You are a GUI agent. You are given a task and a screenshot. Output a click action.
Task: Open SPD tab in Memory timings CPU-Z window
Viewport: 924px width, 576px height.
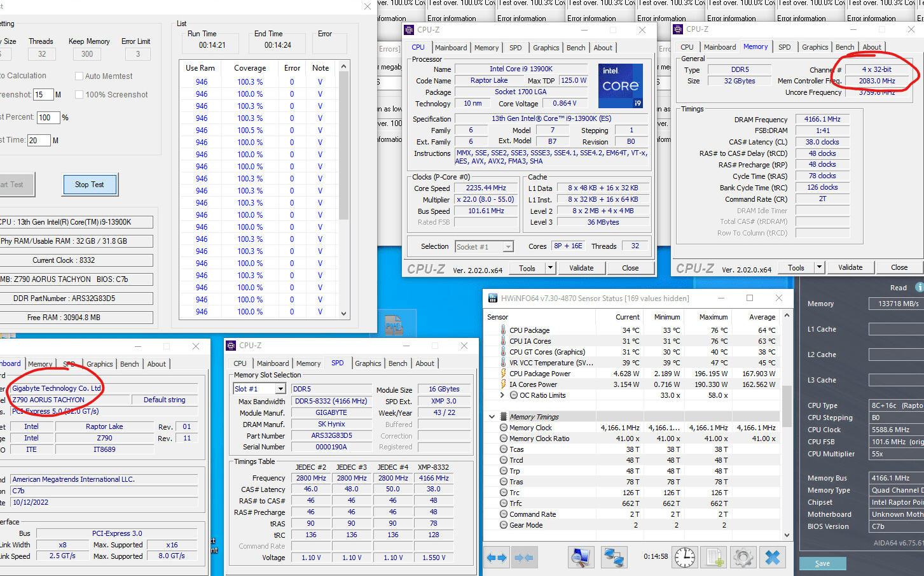pos(785,47)
